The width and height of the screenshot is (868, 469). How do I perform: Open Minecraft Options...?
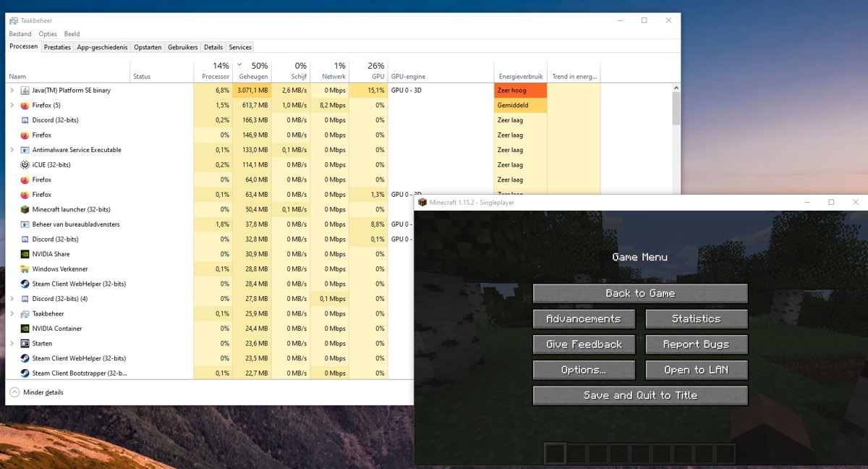click(x=584, y=370)
